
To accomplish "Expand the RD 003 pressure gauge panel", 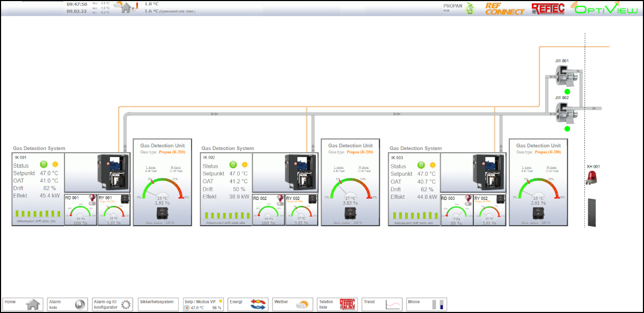I will [x=456, y=210].
